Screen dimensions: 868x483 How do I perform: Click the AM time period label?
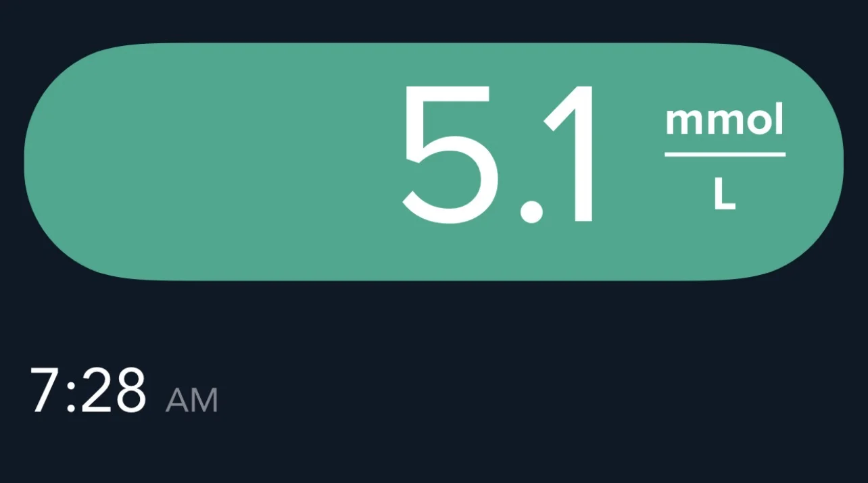tap(192, 400)
